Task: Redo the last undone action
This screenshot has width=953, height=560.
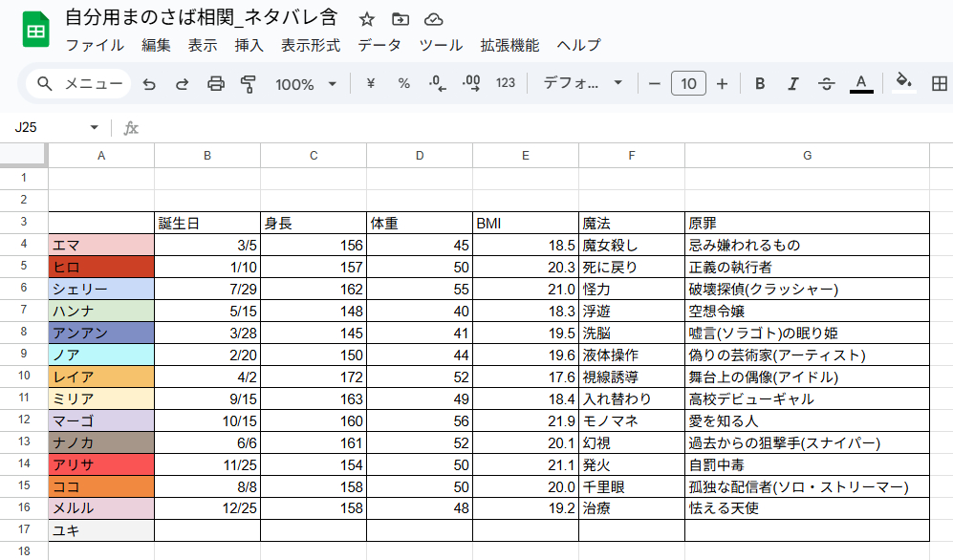Action: pyautogui.click(x=182, y=84)
